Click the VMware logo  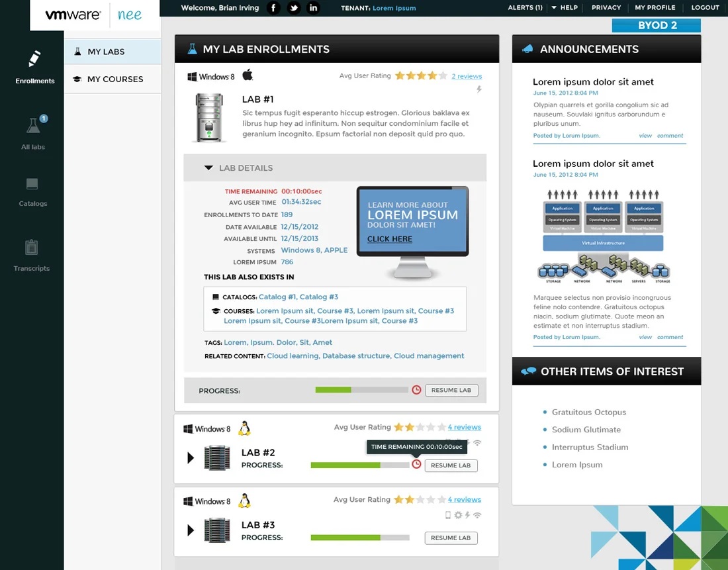coord(73,15)
